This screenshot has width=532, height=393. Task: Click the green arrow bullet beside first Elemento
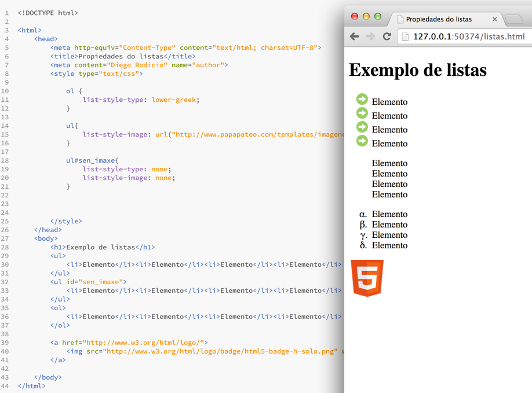pyautogui.click(x=362, y=100)
